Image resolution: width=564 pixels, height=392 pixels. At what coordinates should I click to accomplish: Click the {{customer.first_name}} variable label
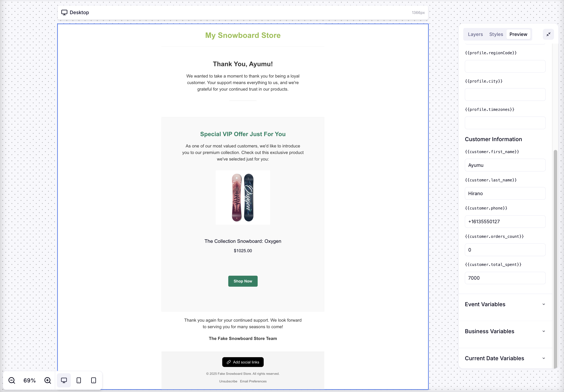[492, 152]
